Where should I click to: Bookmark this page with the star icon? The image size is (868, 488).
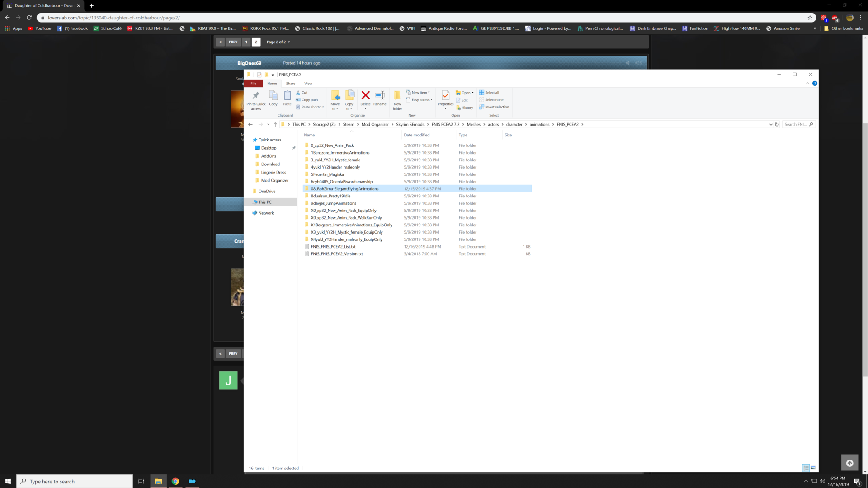810,18
